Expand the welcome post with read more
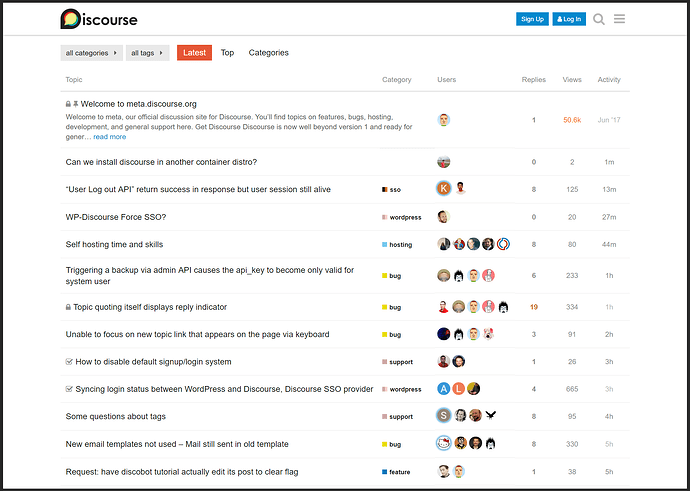 coord(110,137)
